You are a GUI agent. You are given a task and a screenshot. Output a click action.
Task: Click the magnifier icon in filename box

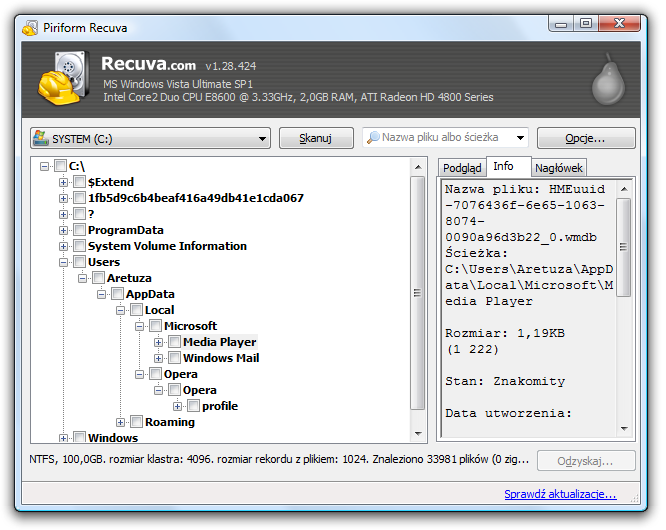coord(373,137)
